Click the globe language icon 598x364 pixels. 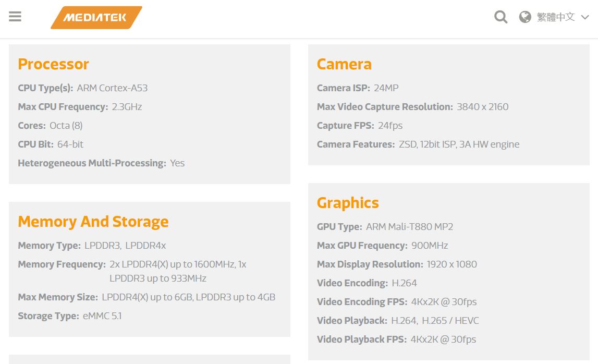coord(525,17)
